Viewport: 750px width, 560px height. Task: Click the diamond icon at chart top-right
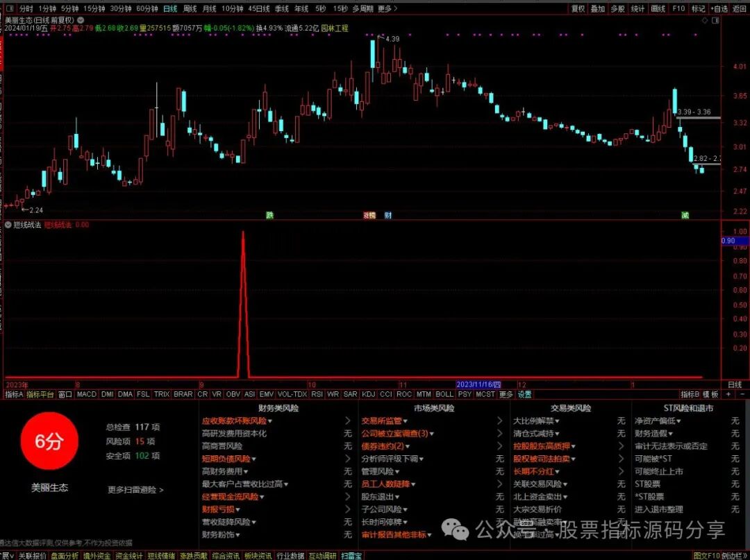tap(705, 21)
